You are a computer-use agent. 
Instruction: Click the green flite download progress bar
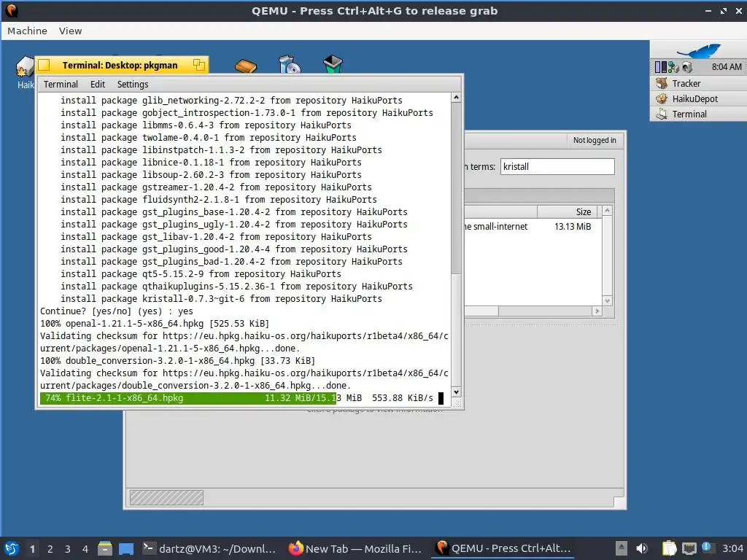pos(188,398)
